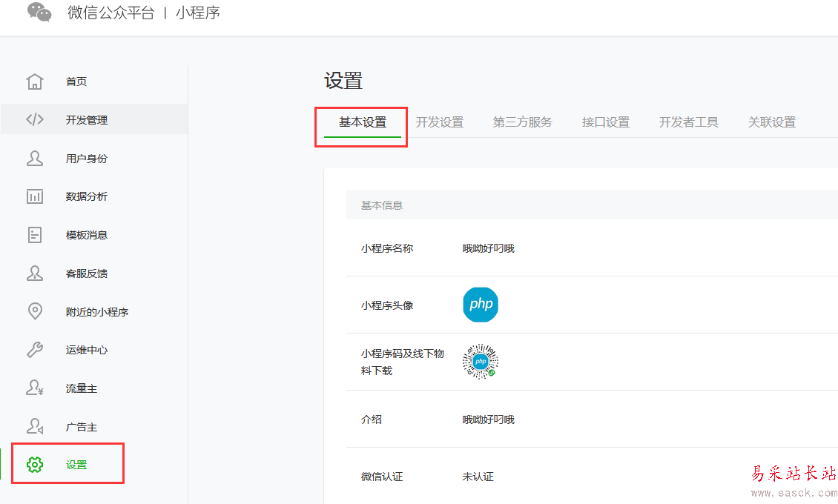
Task: Click the development management code icon
Action: (35, 119)
